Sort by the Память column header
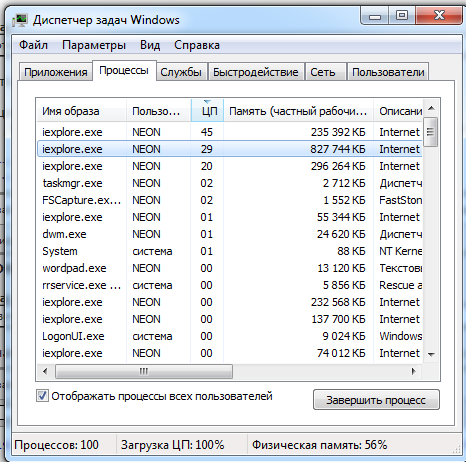 (x=298, y=111)
